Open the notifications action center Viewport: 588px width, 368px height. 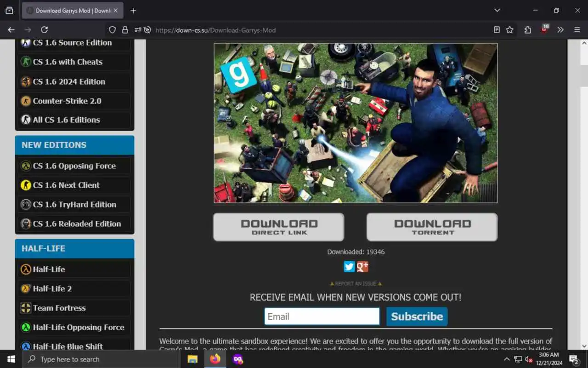coord(574,359)
